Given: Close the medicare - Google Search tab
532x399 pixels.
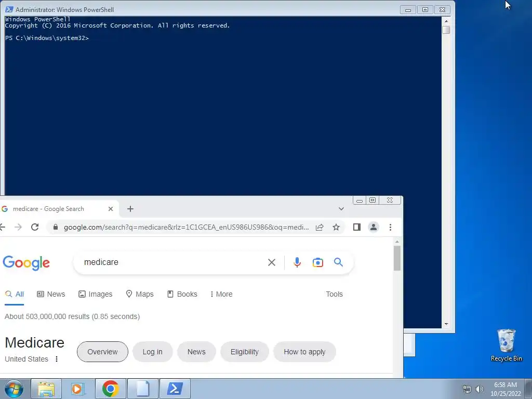Looking at the screenshot, I should [x=110, y=209].
